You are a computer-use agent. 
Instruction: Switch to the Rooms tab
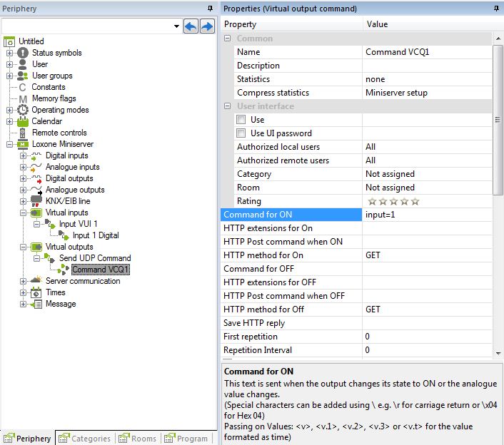click(x=138, y=439)
